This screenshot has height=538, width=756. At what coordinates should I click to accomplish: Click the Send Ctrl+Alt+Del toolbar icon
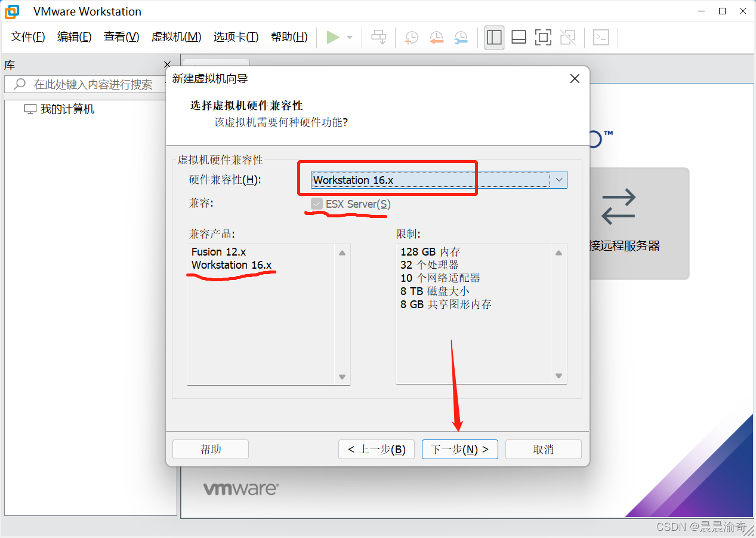coord(378,37)
